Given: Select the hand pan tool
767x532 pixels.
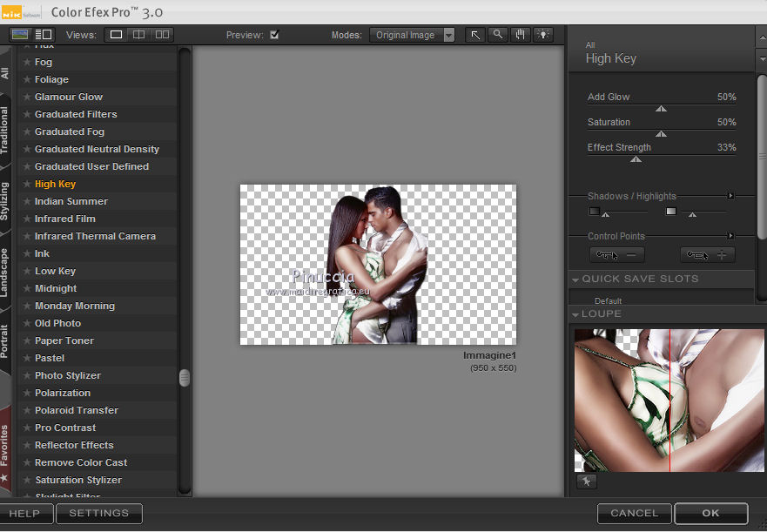Looking at the screenshot, I should (x=521, y=35).
